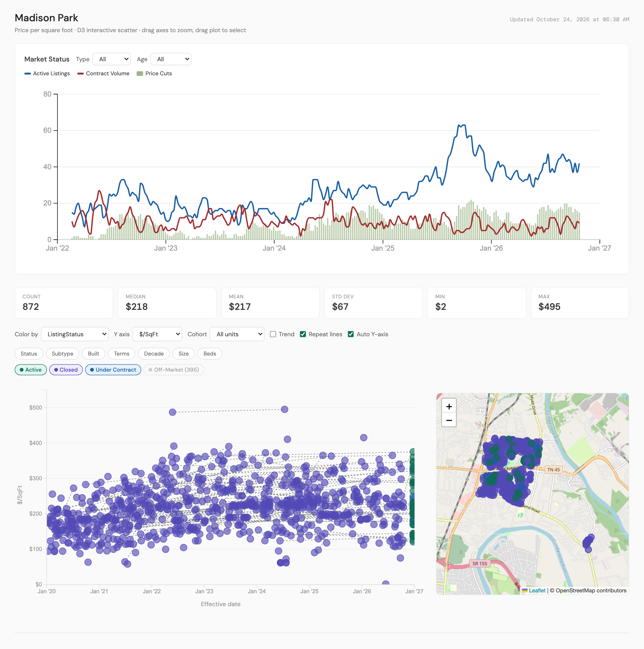Select the Beds grouping pill
The height and width of the screenshot is (649, 644).
tap(210, 354)
